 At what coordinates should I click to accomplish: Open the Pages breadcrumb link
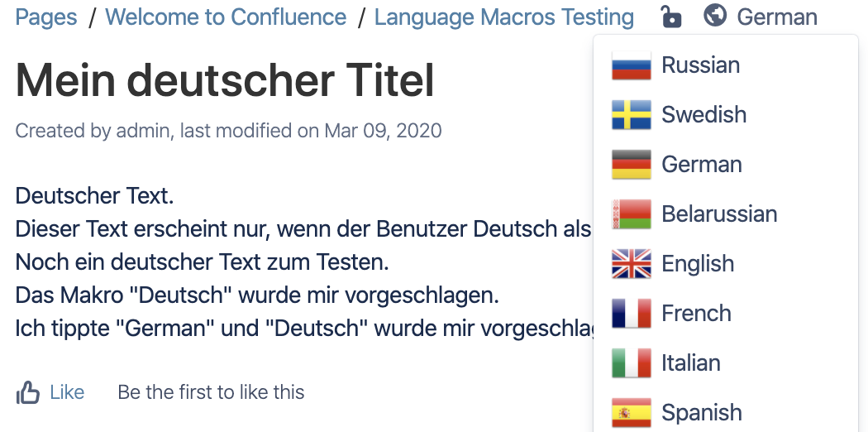(x=46, y=17)
